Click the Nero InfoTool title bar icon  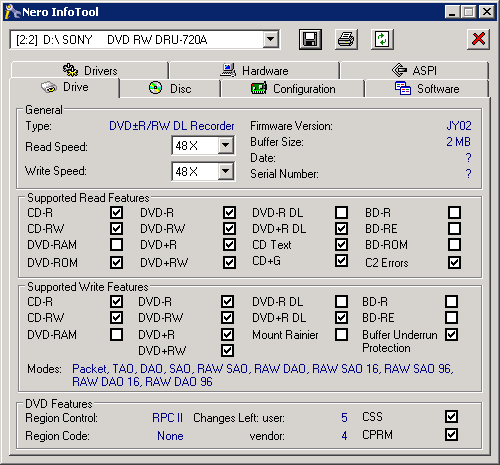pos(12,12)
